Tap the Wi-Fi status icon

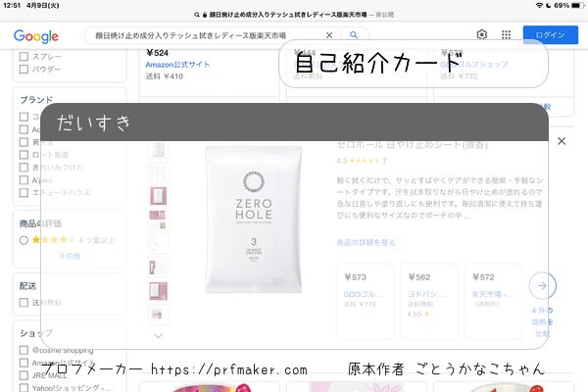(539, 5)
